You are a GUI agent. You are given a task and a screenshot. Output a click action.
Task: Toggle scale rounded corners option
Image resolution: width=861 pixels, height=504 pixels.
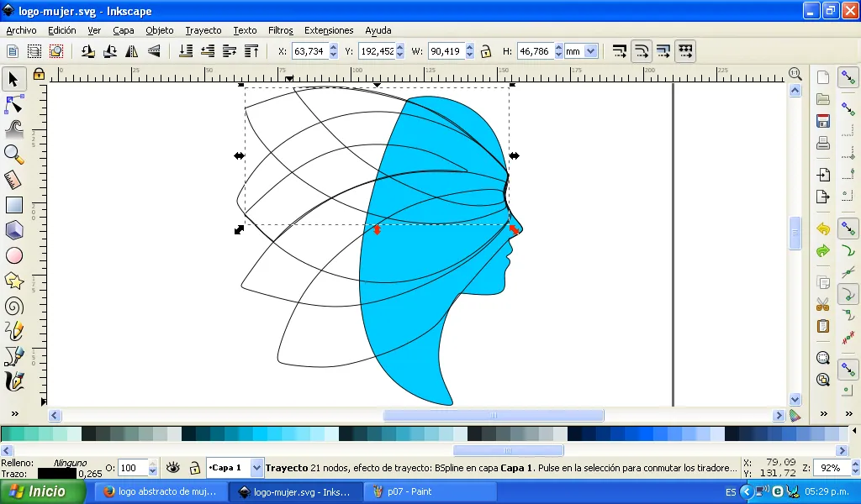(x=642, y=51)
